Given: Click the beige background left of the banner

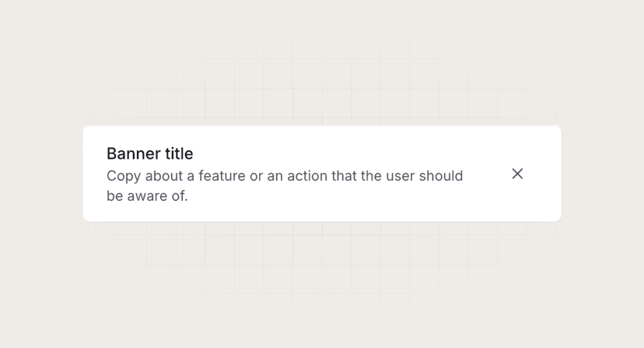Looking at the screenshot, I should point(39,174).
